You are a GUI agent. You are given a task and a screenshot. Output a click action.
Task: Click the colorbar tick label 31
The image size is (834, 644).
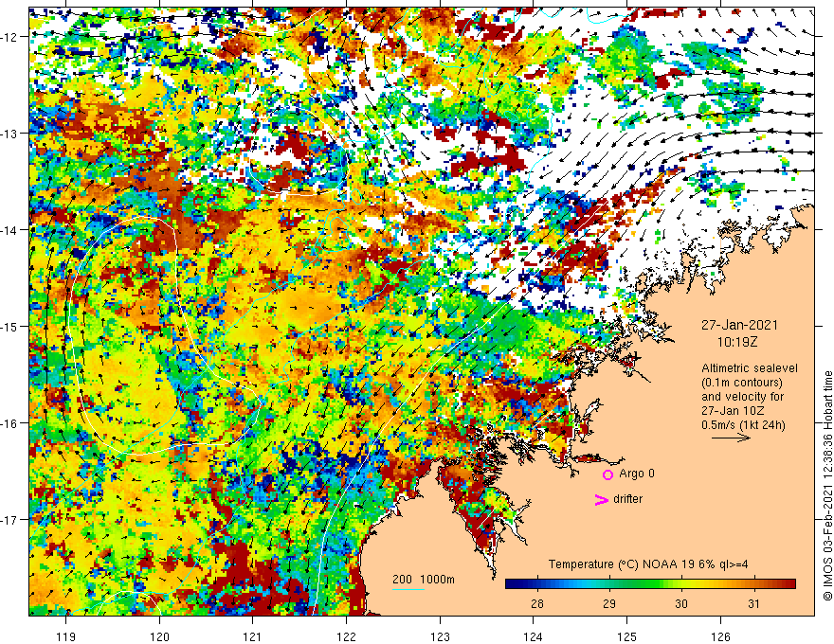753,603
